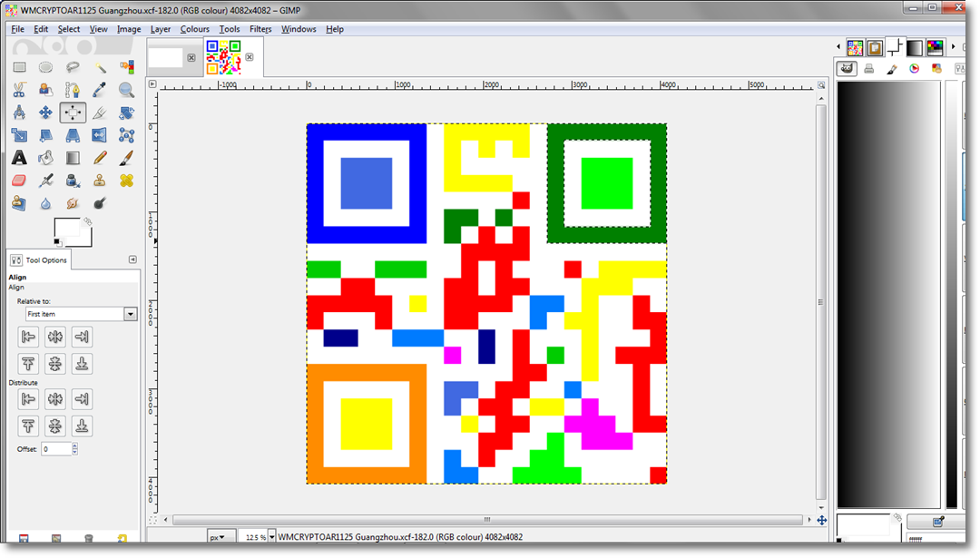Viewport: 980px width, 558px height.
Task: Activate the Select by Colour tool
Action: [126, 67]
